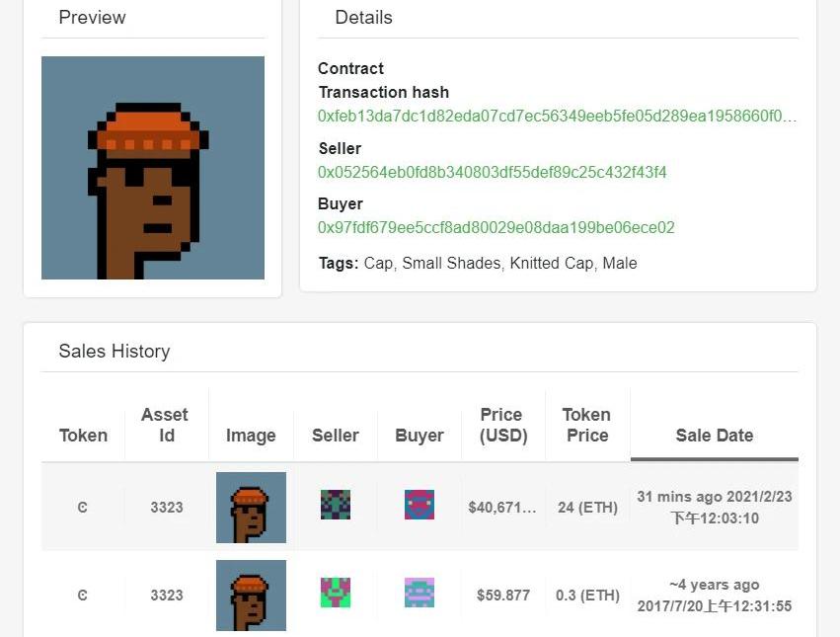Sort table by Sale Date column
Image resolution: width=840 pixels, height=637 pixels.
pos(714,435)
